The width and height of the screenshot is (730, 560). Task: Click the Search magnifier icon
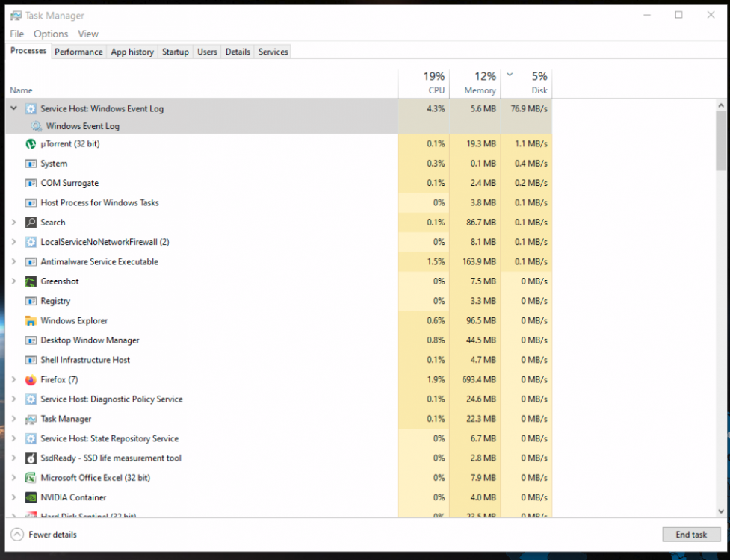pos(31,223)
